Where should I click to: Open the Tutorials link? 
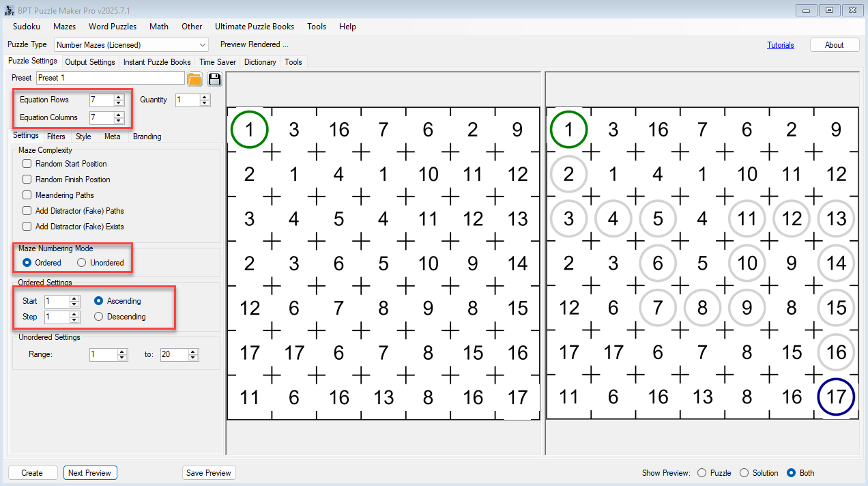point(780,45)
